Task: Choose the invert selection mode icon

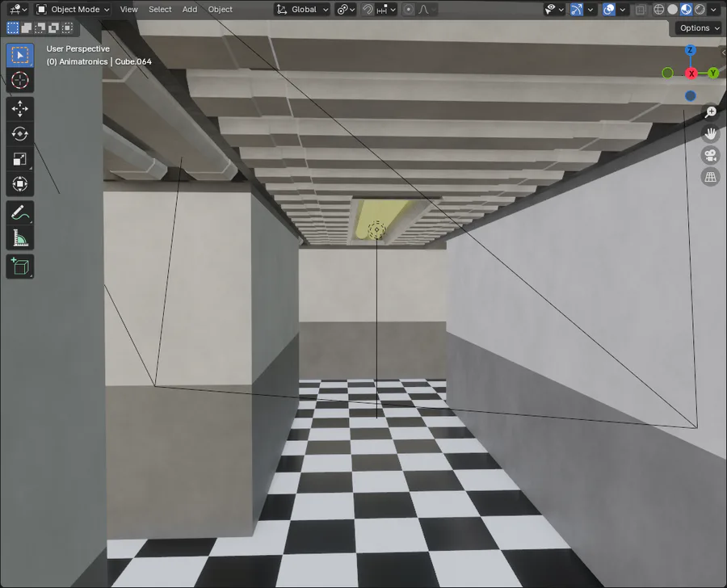Action: point(54,28)
